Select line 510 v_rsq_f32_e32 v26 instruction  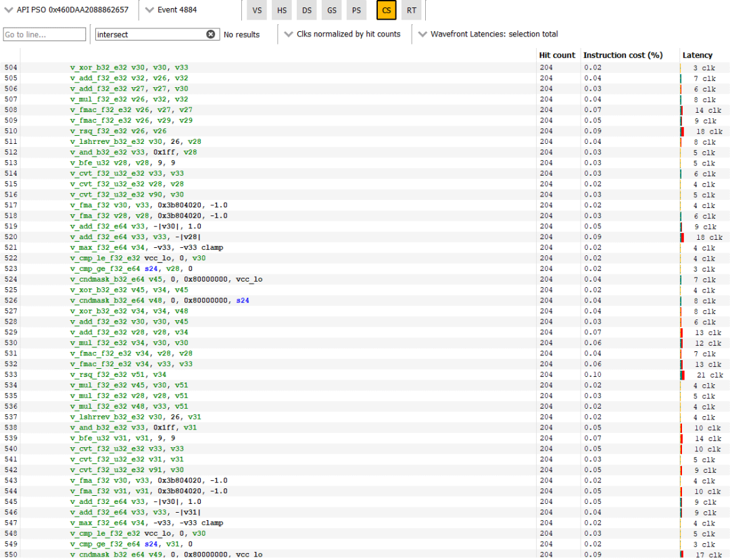click(x=118, y=131)
